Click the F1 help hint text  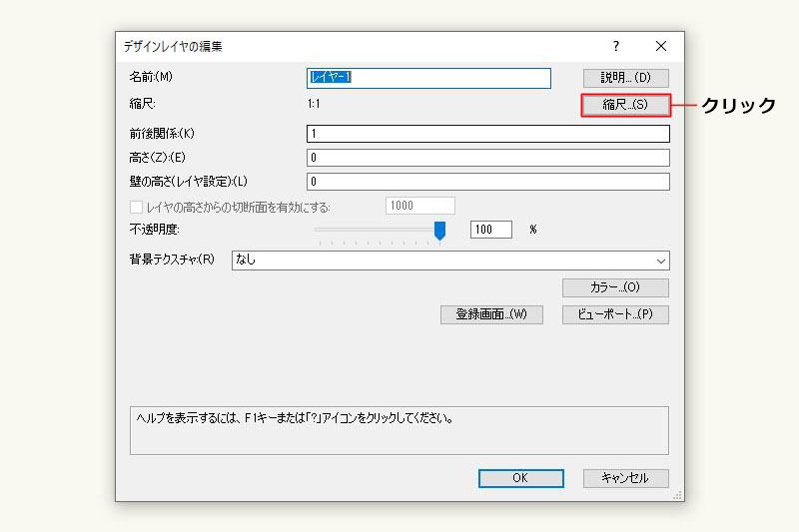point(295,418)
